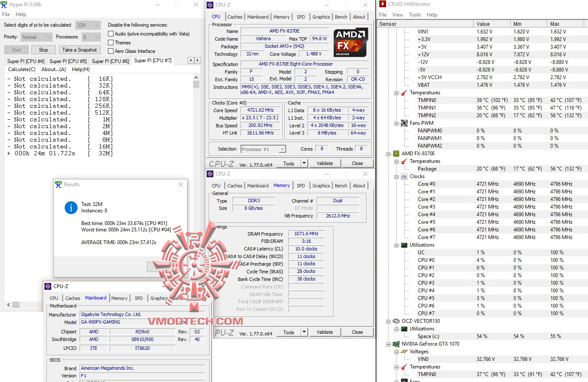Collapse the AMD FX-8370E tree node
This screenshot has height=382, width=588.
388,154
